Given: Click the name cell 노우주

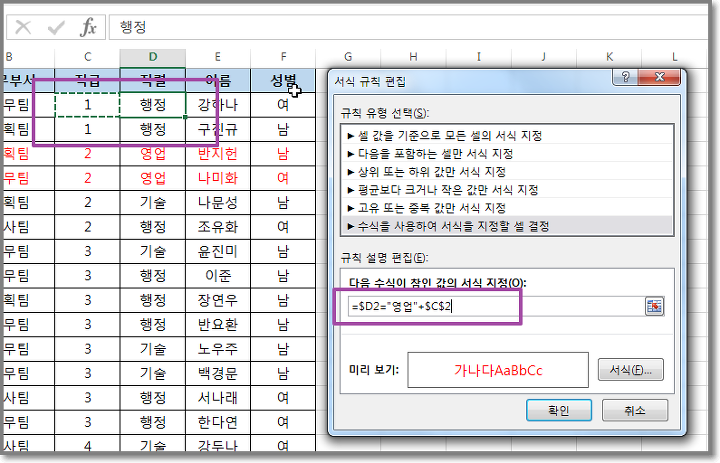Looking at the screenshot, I should [x=218, y=349].
